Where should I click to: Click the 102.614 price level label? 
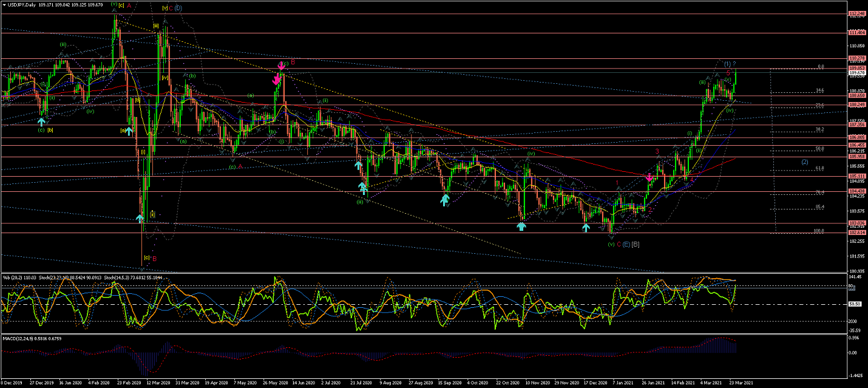[x=856, y=233]
